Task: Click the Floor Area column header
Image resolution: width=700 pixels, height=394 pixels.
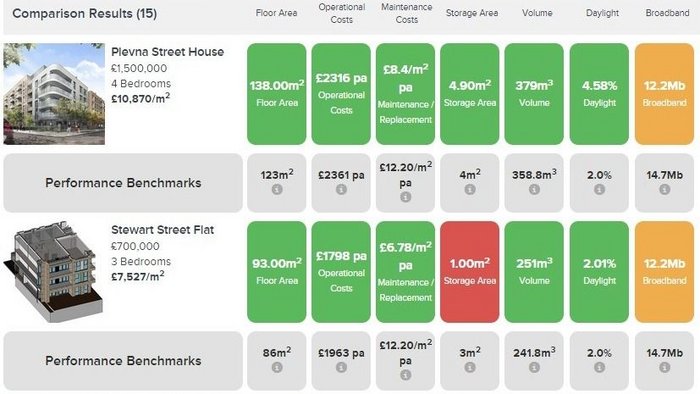Action: point(276,13)
